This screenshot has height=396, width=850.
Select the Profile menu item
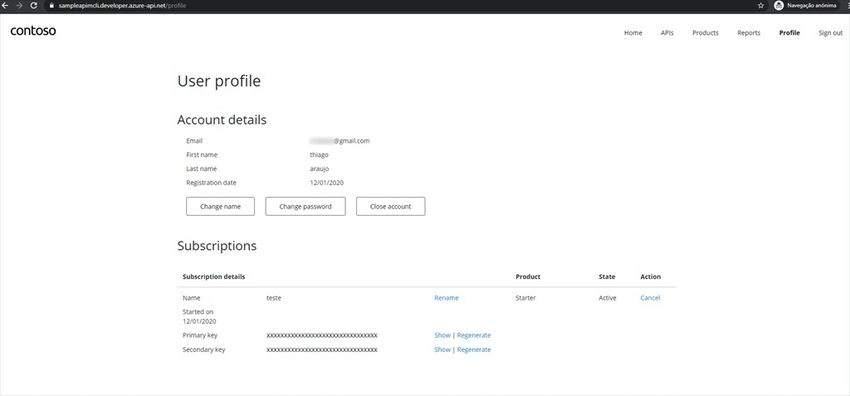[789, 33]
